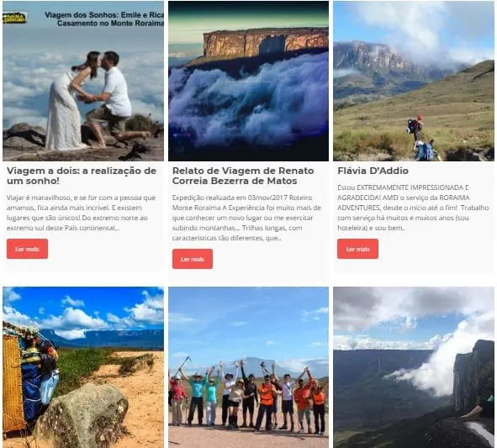Click the yellow logo badge on wedding photo
The image size is (497, 448).
point(14,18)
